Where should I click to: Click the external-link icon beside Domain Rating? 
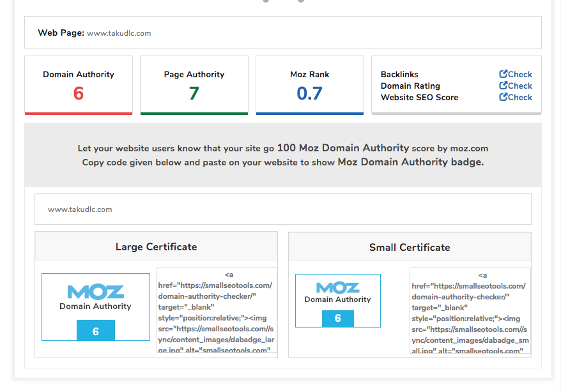(503, 86)
